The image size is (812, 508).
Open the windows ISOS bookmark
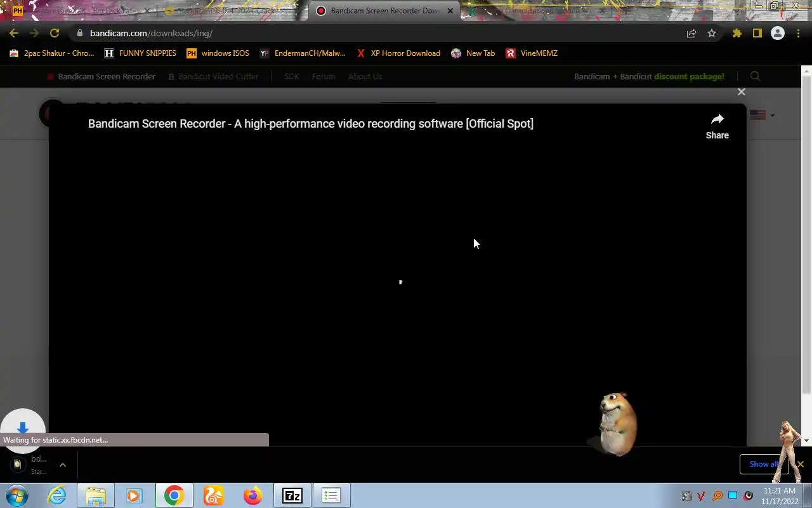[x=218, y=53]
